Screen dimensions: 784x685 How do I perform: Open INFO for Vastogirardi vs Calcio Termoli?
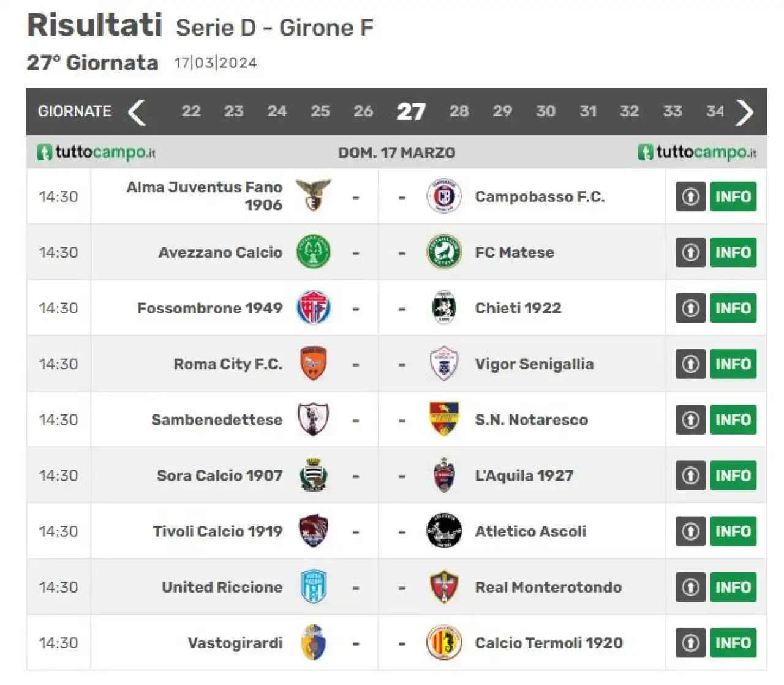tap(733, 643)
